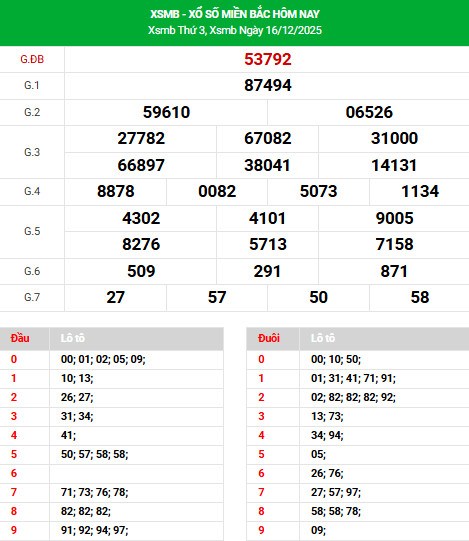Select G.3 number 31000
469x541 pixels.
[394, 138]
